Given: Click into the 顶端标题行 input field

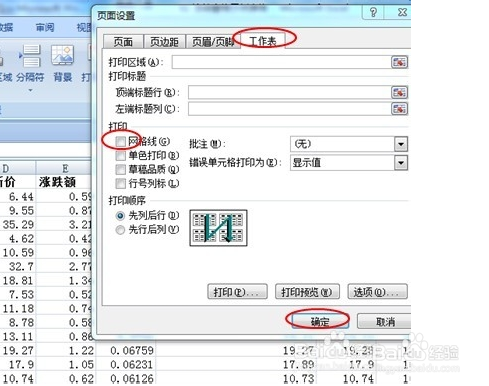Looking at the screenshot, I should tap(289, 92).
